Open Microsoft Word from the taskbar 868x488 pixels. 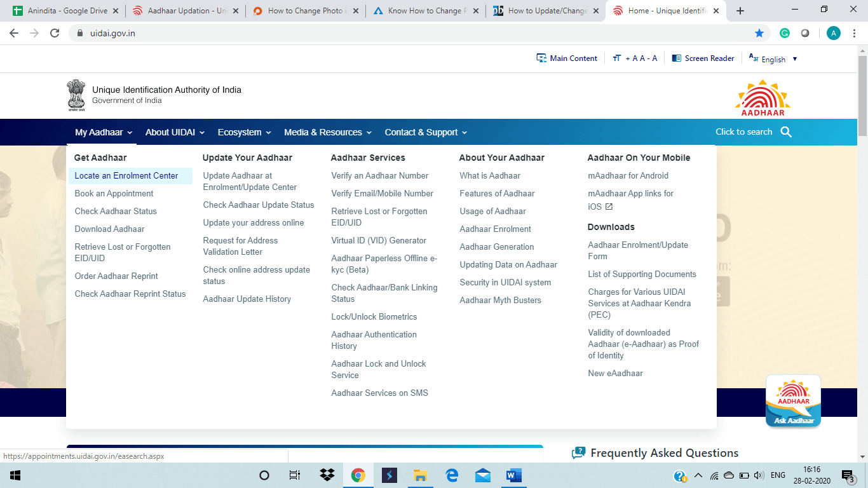[513, 475]
